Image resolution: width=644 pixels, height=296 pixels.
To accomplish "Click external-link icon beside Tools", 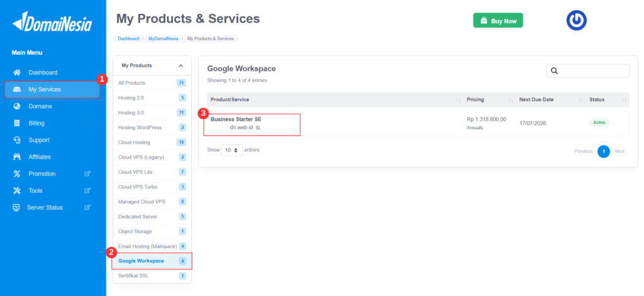I will pos(87,190).
